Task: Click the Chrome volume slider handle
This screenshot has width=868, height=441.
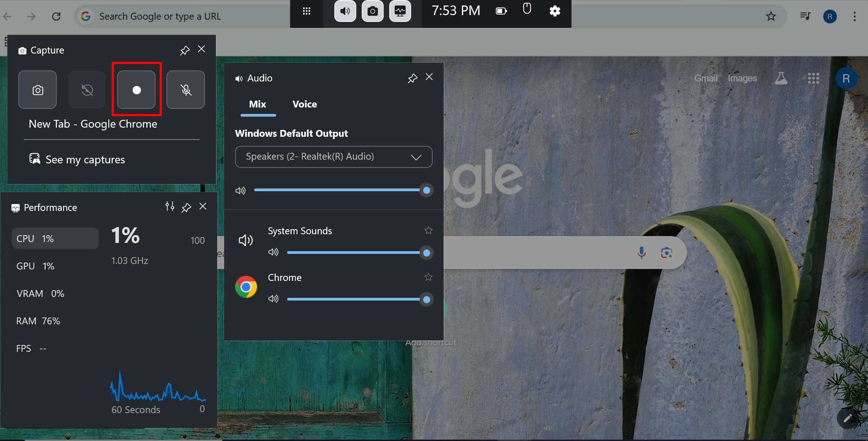Action: coord(426,299)
